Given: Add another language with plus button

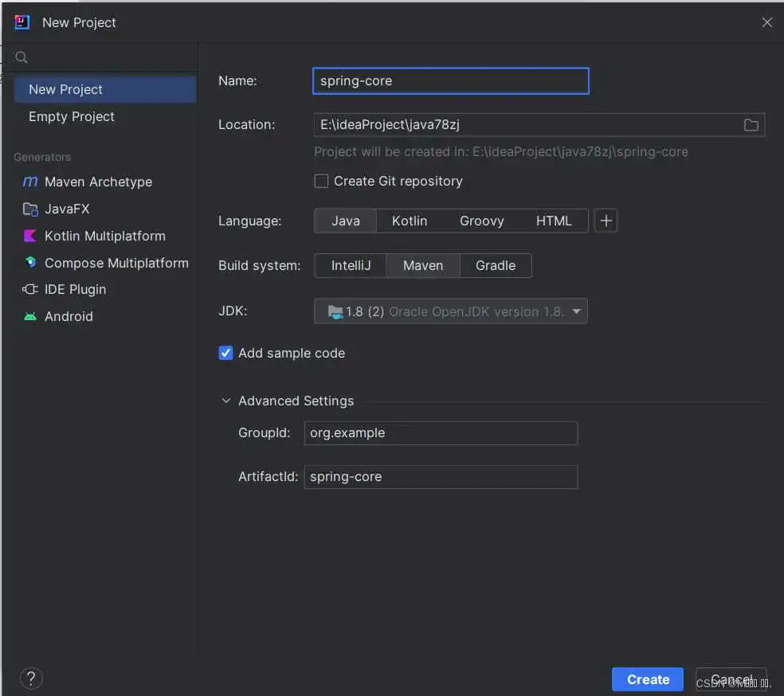Looking at the screenshot, I should (x=606, y=221).
